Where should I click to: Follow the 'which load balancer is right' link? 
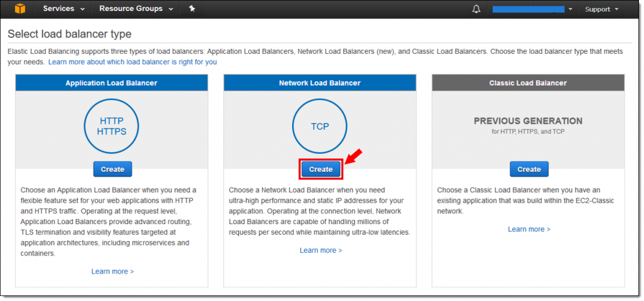click(133, 62)
